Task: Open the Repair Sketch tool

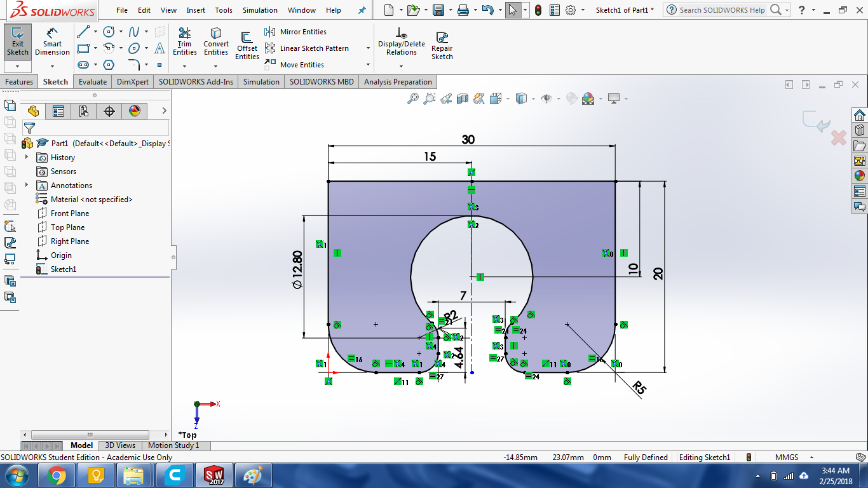Action: click(442, 46)
